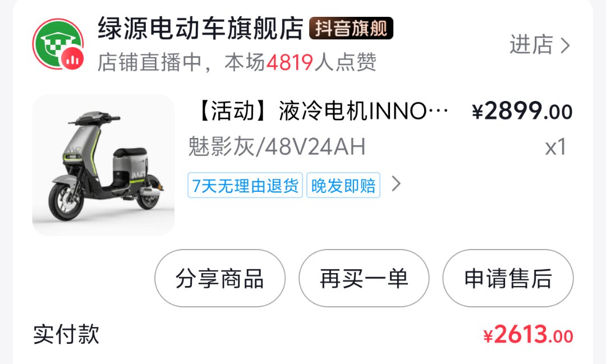Select the 魅影灰/48V24AH specification text
This screenshot has height=364, width=606.
pos(277,147)
